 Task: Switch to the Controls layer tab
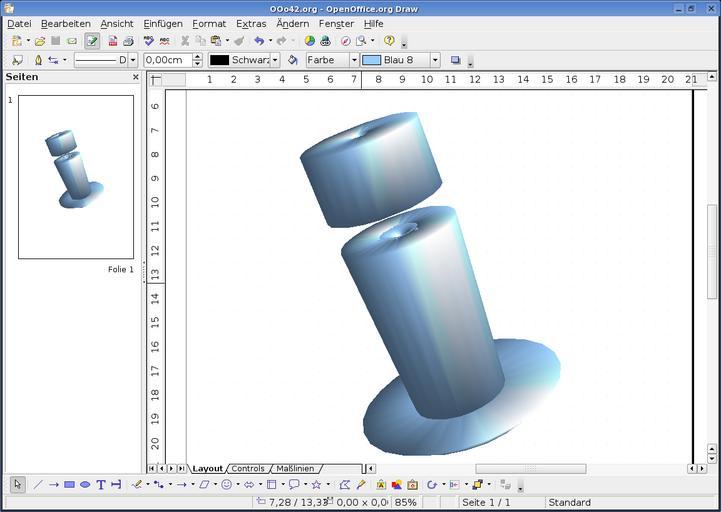pyautogui.click(x=248, y=468)
